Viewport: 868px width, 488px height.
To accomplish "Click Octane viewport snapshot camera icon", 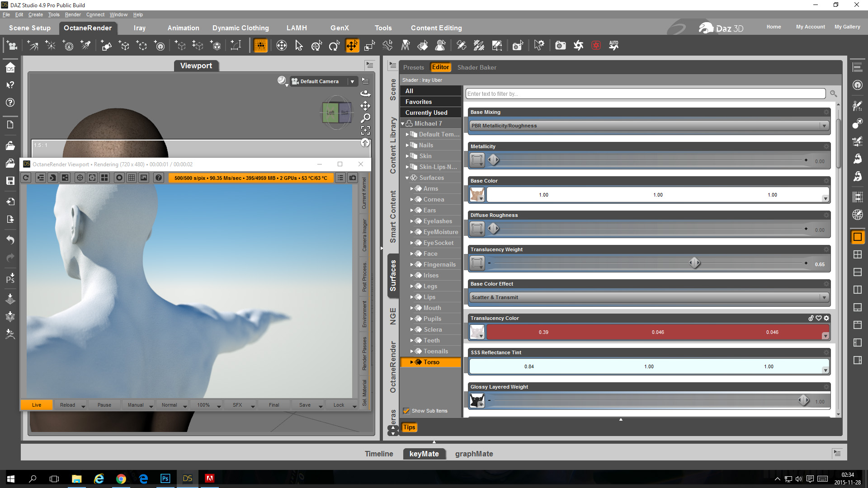I will [353, 178].
